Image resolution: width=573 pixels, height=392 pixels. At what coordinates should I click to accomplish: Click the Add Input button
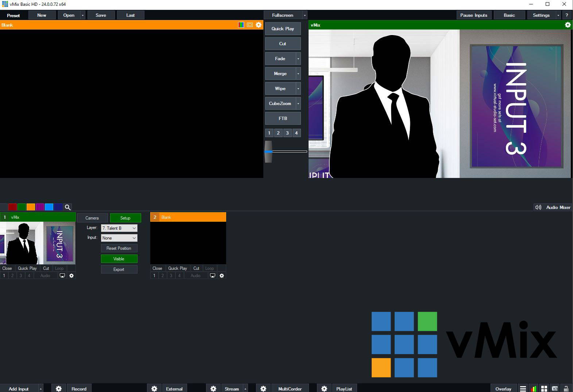pyautogui.click(x=19, y=389)
